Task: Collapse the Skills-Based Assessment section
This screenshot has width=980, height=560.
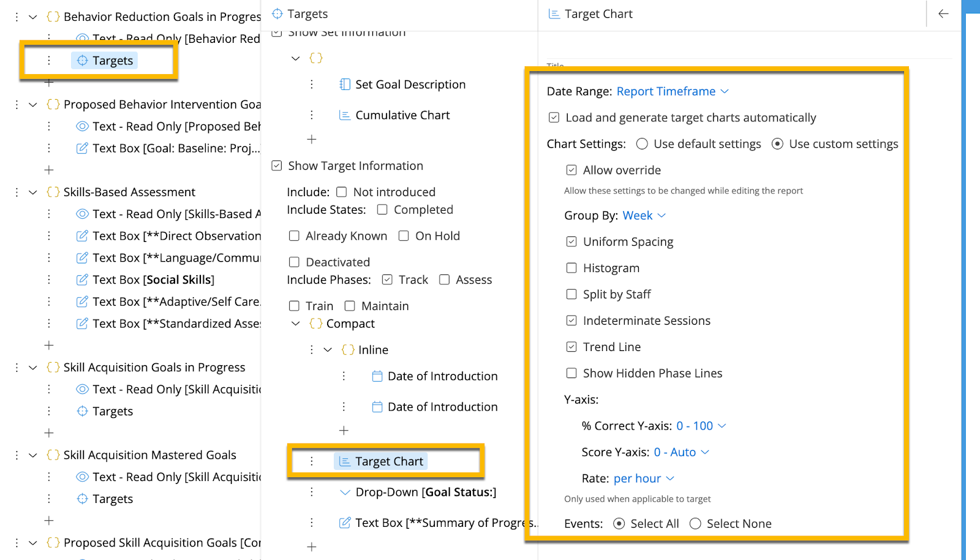Action: (x=32, y=192)
